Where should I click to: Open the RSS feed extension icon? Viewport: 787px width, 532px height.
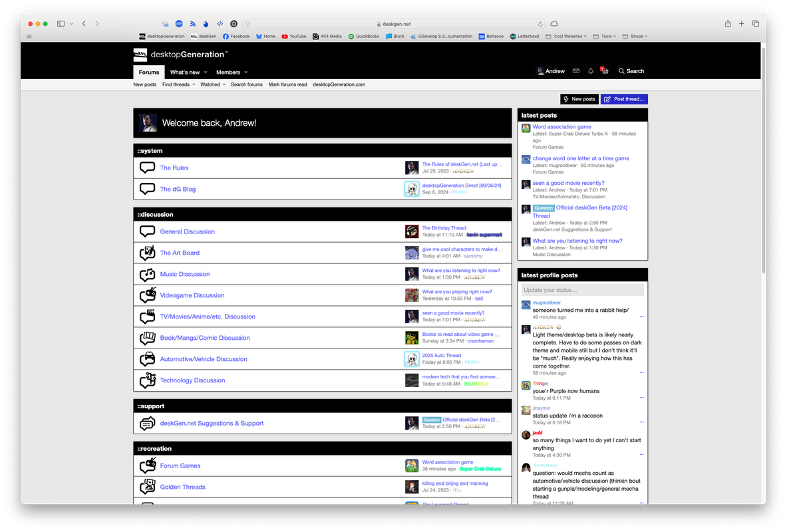pyautogui.click(x=193, y=23)
